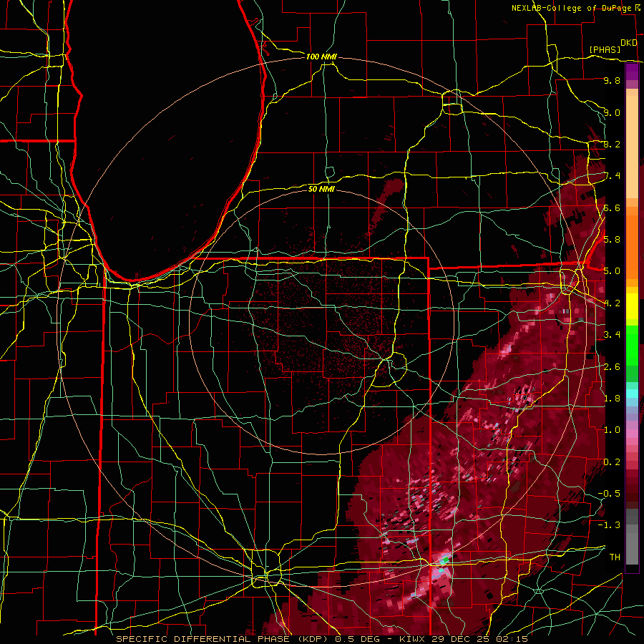Click the [PHAS] label above the color scale
Screen dimensions: 644x644
605,49
